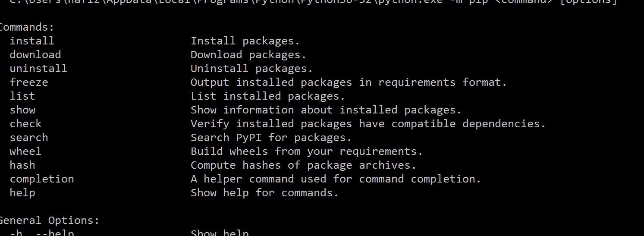The image size is (644, 236).
Task: Click the "Compute hashes of package archives." text
Action: pos(303,165)
